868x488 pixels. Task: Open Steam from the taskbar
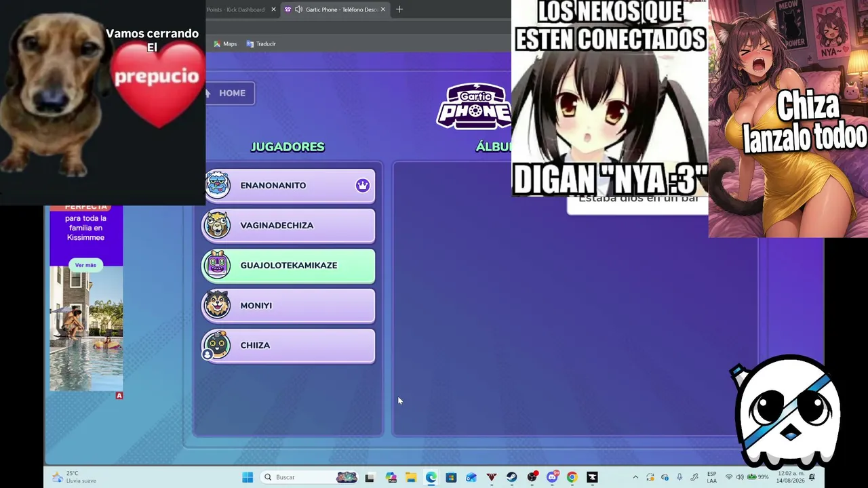tap(512, 477)
